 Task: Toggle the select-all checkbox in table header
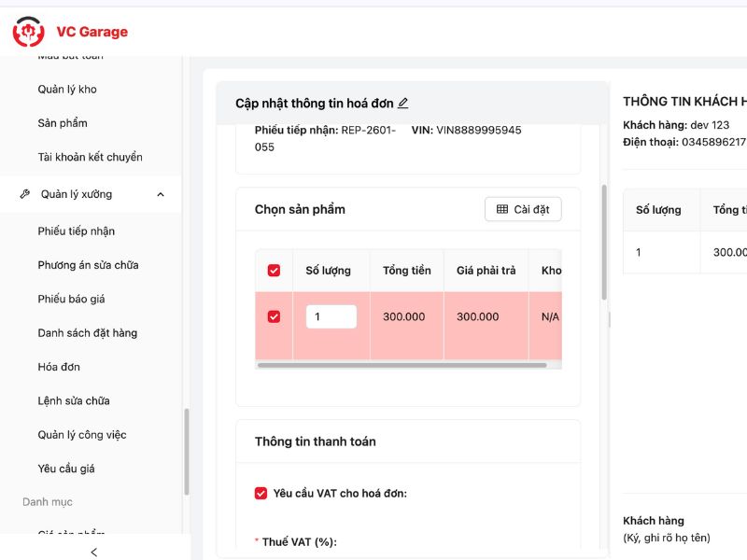pyautogui.click(x=274, y=271)
